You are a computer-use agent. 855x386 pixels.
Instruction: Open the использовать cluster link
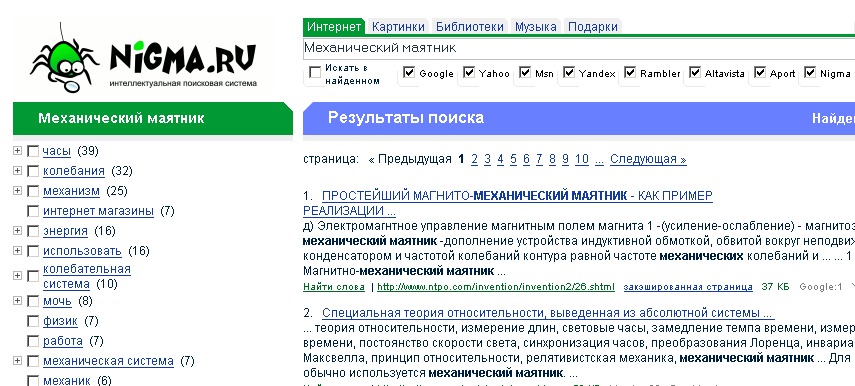tap(82, 251)
